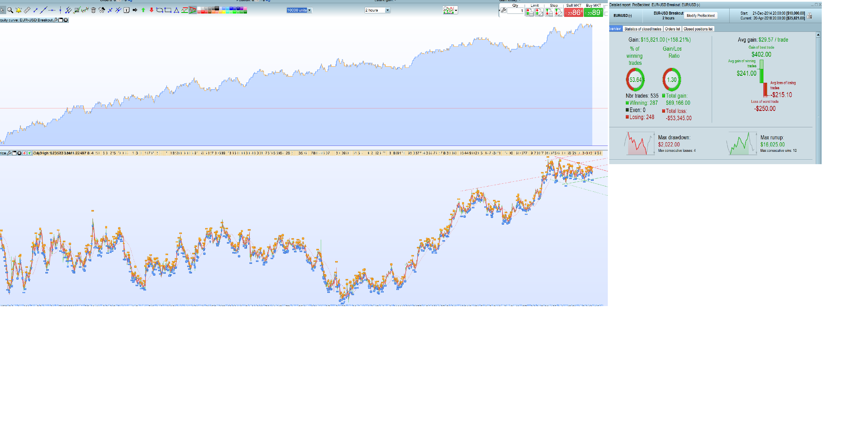Select the ellipse drawing tool
The width and height of the screenshot is (868, 437).
tap(160, 10)
